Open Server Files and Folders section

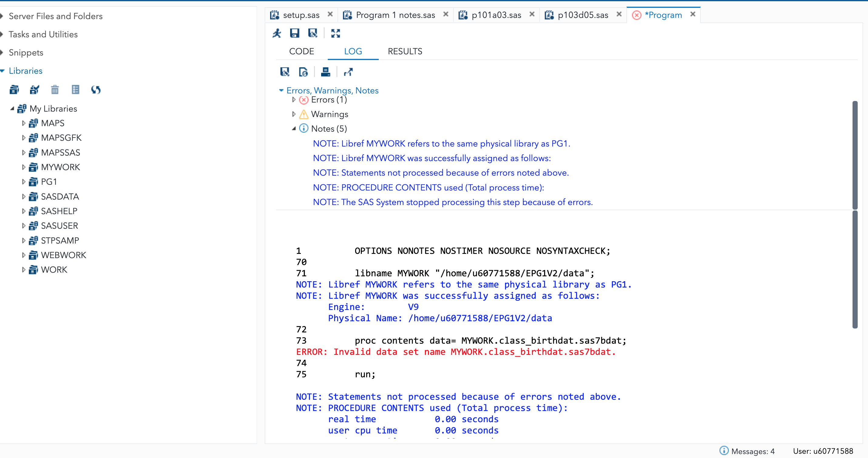55,16
